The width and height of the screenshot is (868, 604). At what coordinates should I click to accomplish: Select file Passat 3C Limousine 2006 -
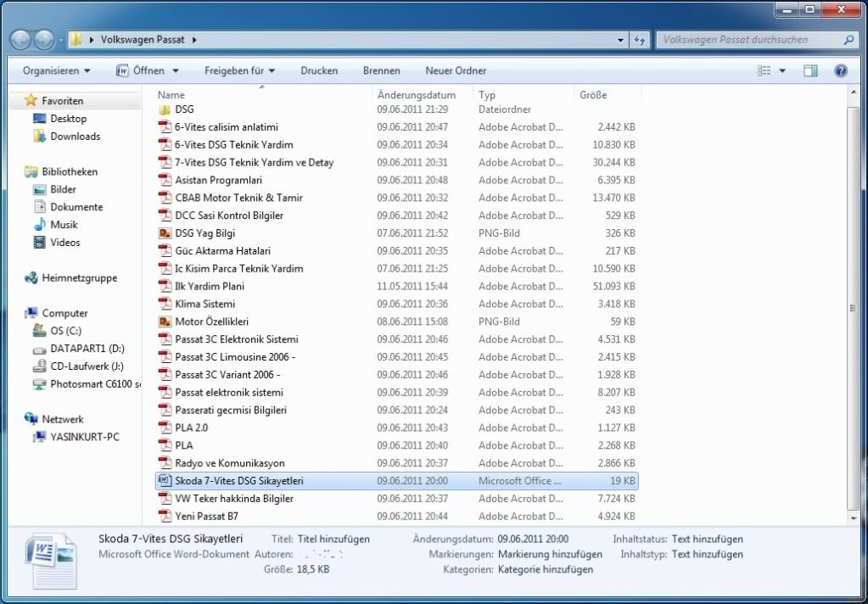(x=396, y=357)
